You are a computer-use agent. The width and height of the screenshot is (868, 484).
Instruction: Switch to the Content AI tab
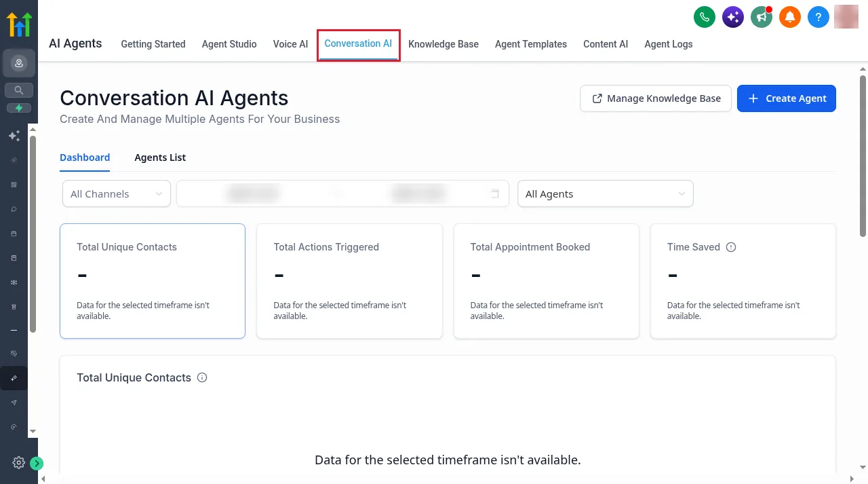click(606, 44)
